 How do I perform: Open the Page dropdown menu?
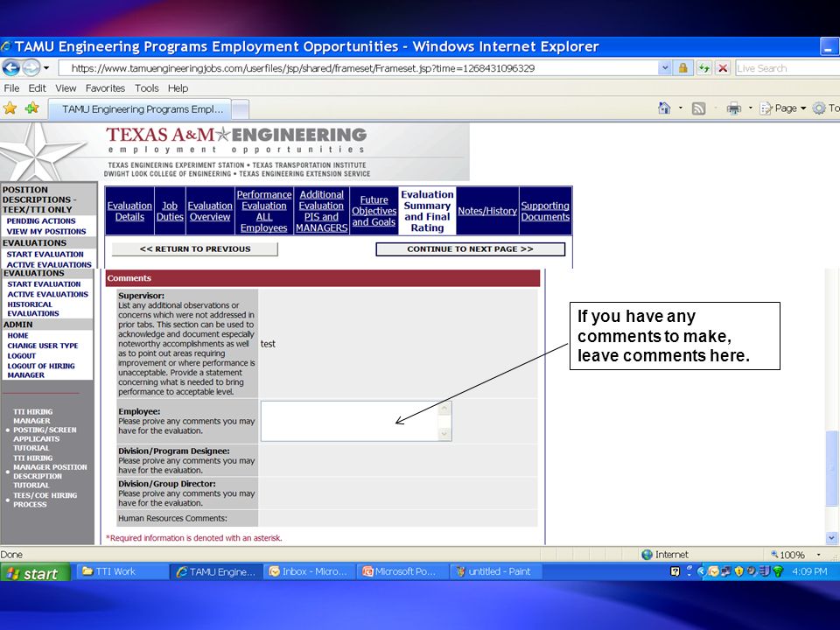click(x=783, y=108)
